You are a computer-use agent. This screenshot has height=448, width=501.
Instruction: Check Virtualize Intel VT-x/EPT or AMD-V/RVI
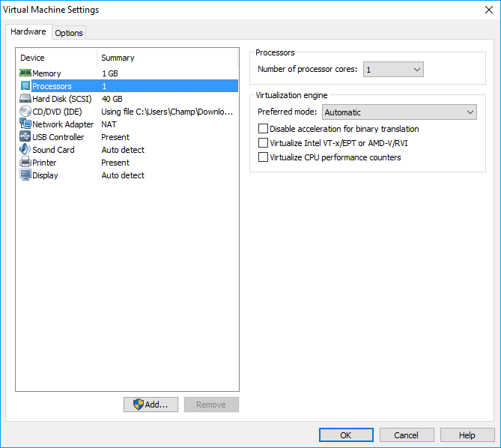pyautogui.click(x=263, y=143)
